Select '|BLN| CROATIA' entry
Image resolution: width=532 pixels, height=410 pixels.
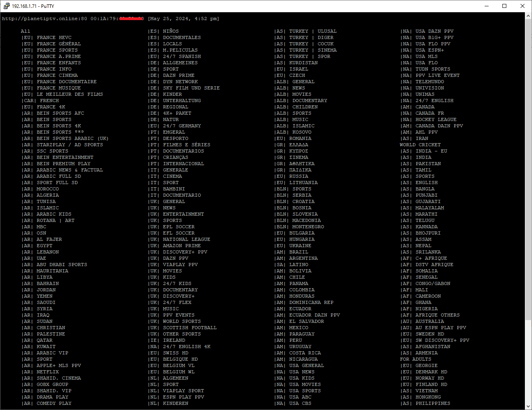pos(294,201)
